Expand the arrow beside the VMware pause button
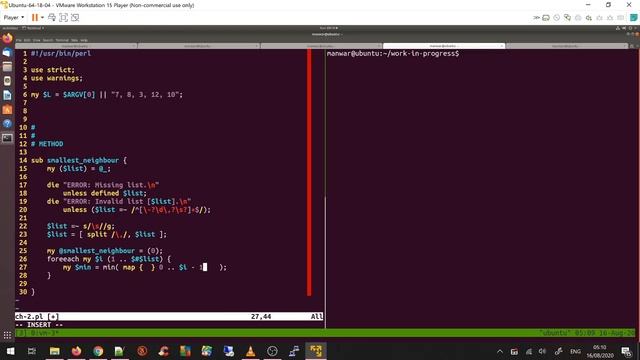Screen dimensions: 640x360 click(x=42, y=18)
